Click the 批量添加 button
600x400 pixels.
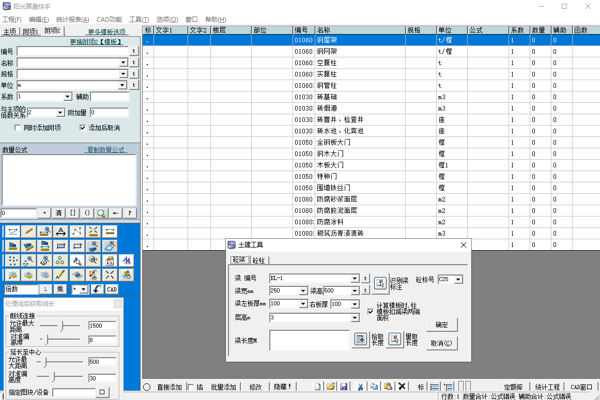point(223,387)
